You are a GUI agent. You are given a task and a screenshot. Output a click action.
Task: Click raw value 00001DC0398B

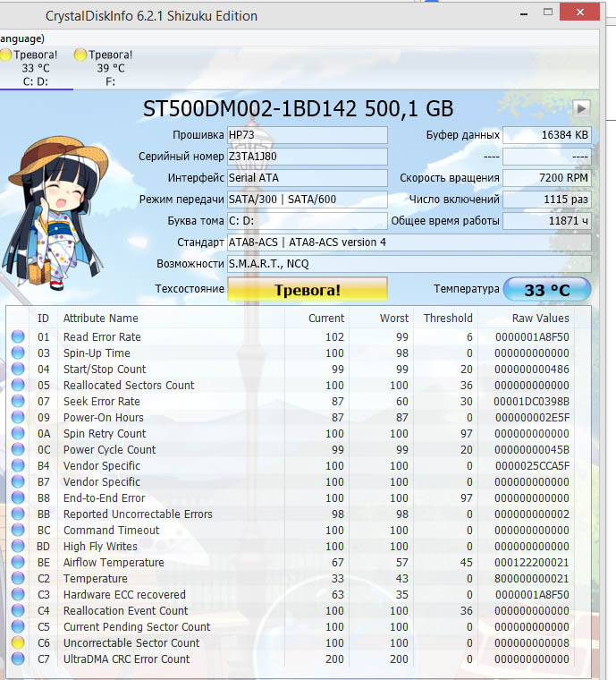532,401
